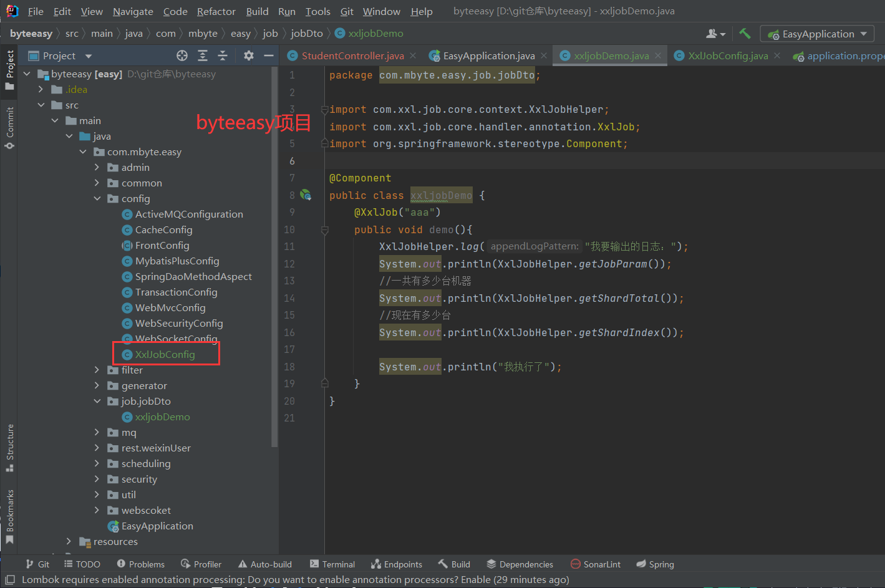Collapse the src folder
Viewport: 885px width, 588px height.
coord(41,105)
